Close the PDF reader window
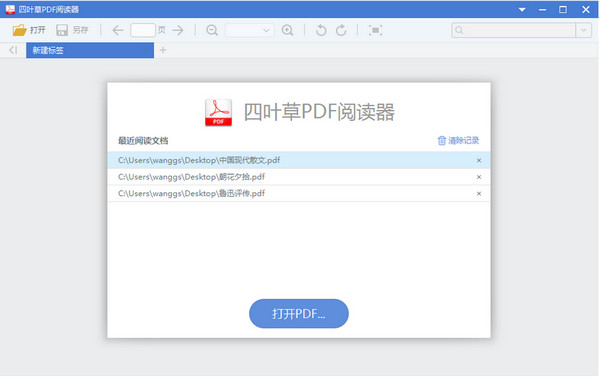Viewport: 600px width, 377px height. click(586, 10)
